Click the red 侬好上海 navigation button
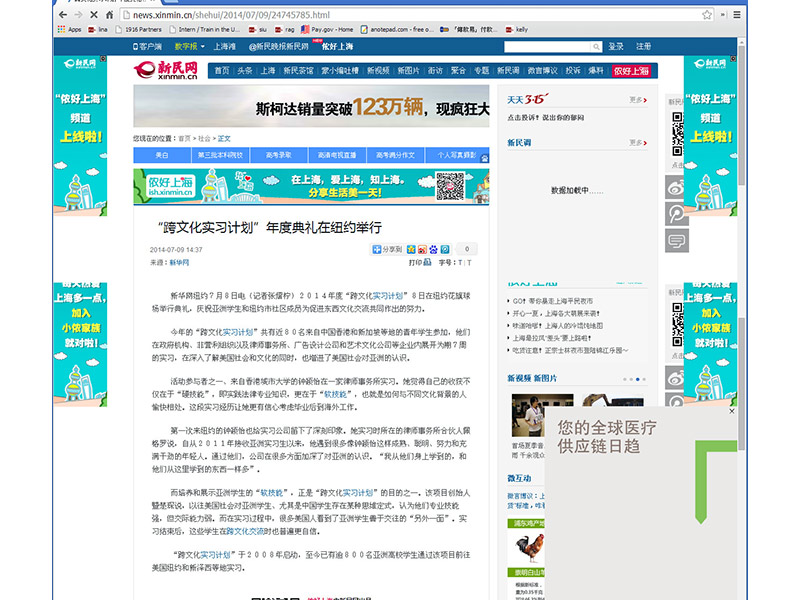Screen dimensions: 800x600 point(631,71)
